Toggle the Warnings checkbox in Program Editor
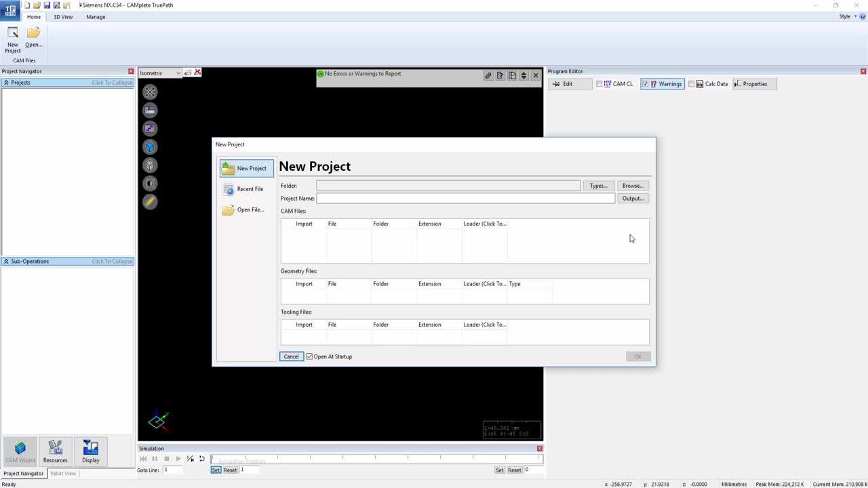 point(646,84)
